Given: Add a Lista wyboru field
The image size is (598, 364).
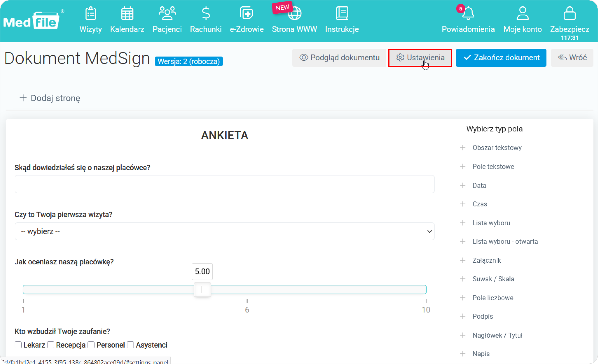Looking at the screenshot, I should point(491,223).
